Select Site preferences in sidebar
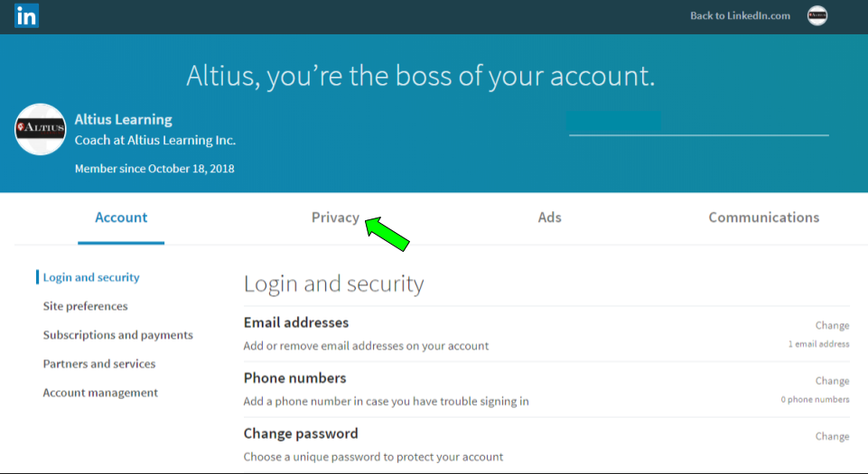The image size is (868, 474). 85,307
